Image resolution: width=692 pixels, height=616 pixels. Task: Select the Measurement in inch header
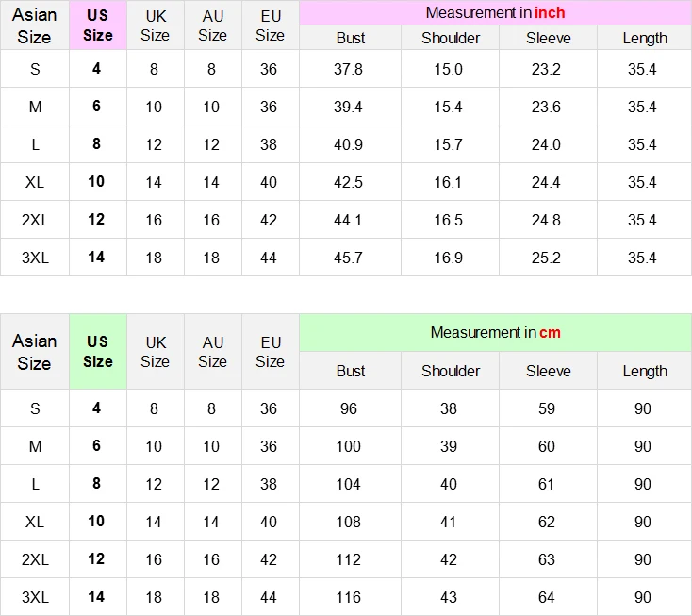point(495,13)
